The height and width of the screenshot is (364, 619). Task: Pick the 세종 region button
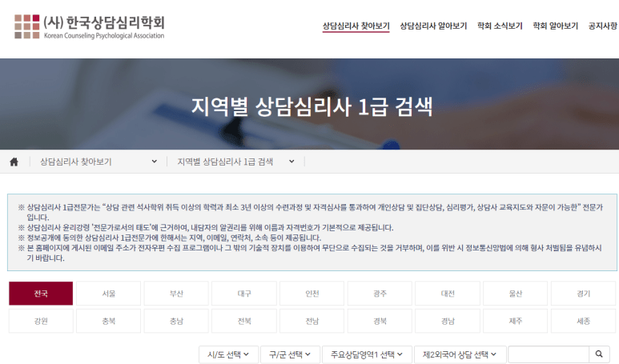click(583, 321)
